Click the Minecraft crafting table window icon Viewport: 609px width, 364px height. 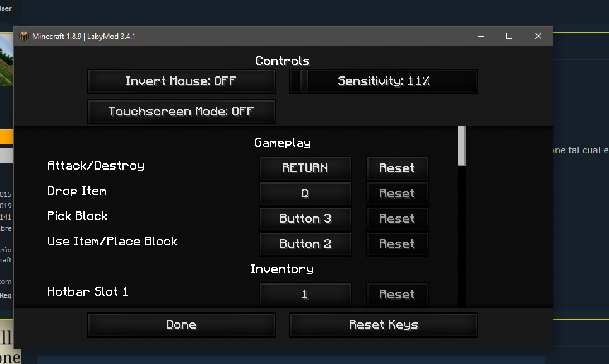tap(24, 37)
